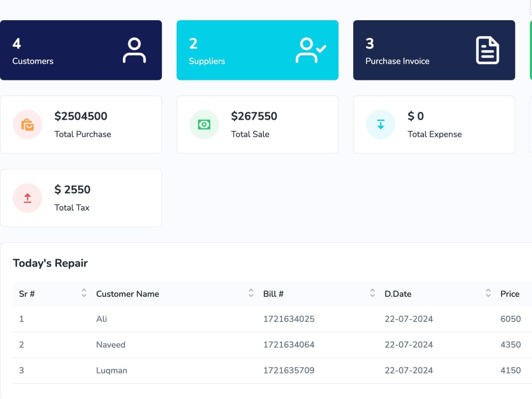Select the Total Expense $ 0 card
This screenshot has height=399, width=532.
pyautogui.click(x=434, y=124)
